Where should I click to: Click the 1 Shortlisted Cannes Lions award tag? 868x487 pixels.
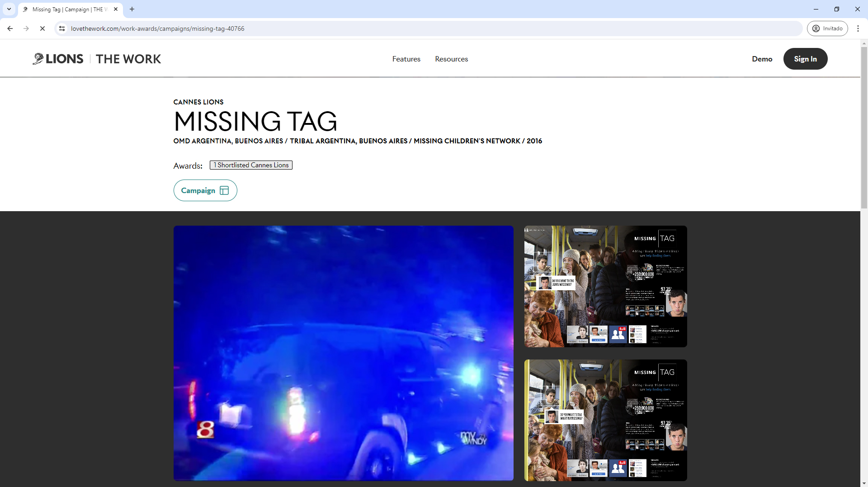click(x=251, y=165)
